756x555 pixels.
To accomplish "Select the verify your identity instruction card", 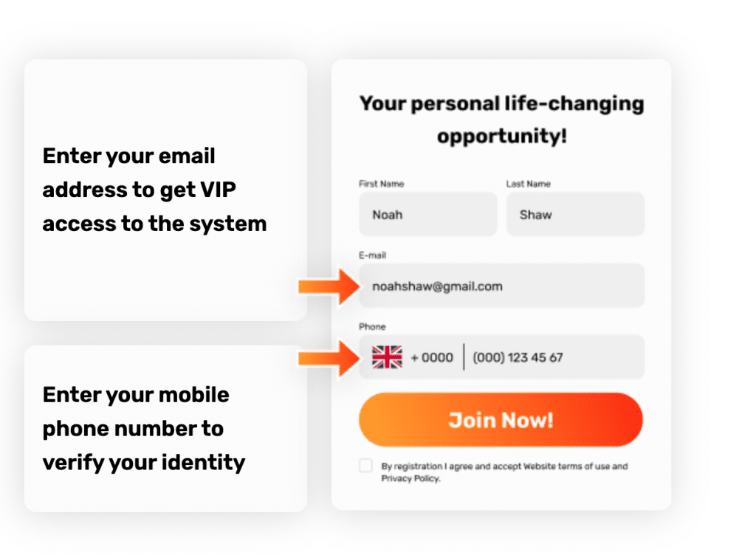I will pyautogui.click(x=165, y=428).
